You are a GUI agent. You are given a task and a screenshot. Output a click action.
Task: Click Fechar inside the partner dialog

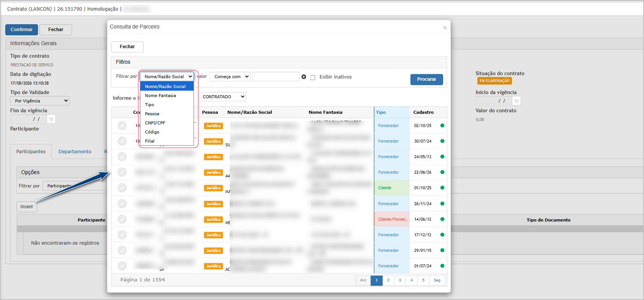pos(127,47)
